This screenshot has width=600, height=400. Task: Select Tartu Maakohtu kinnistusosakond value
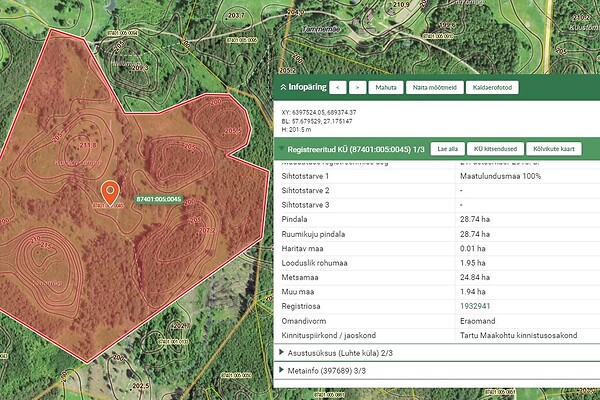[518, 335]
